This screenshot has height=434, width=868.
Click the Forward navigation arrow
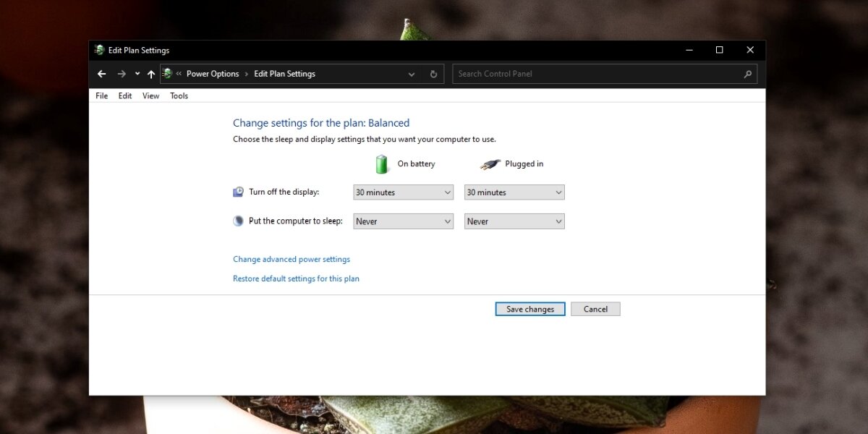(x=122, y=73)
